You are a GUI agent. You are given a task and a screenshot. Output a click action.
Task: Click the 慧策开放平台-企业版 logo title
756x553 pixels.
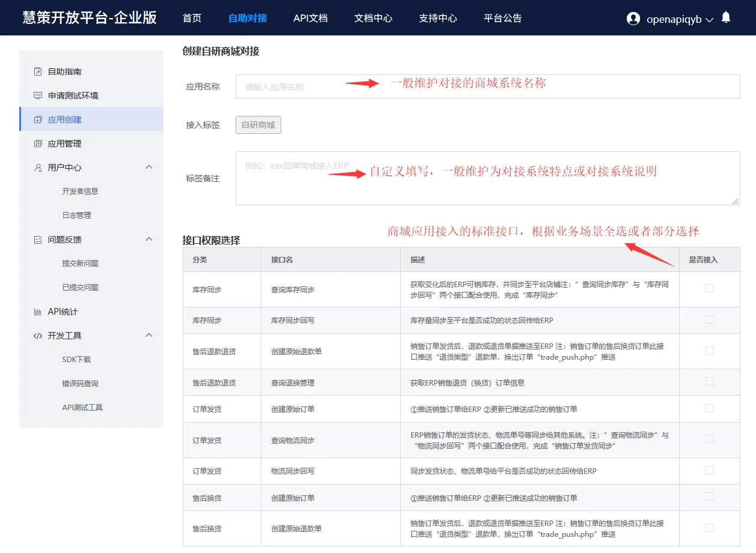coord(90,17)
